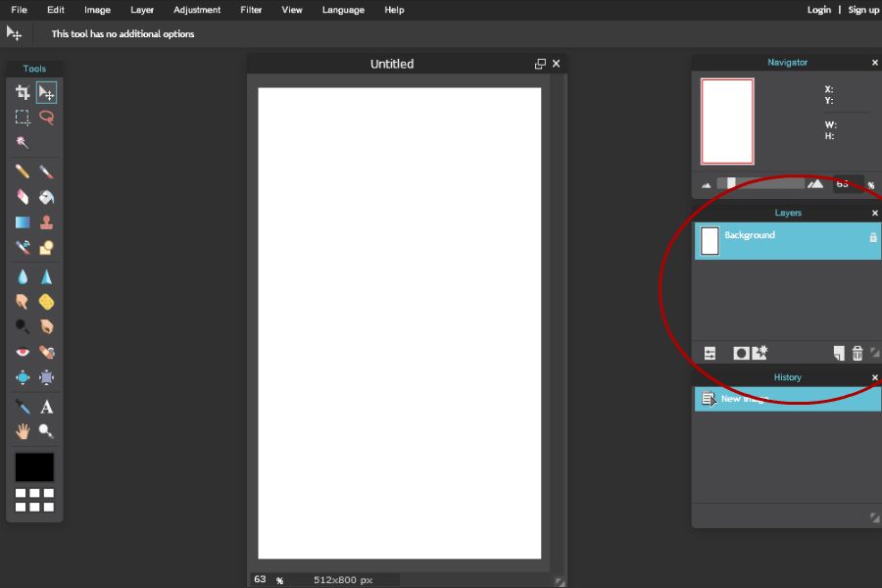Image resolution: width=882 pixels, height=588 pixels.
Task: Select the Pinch tool
Action: 47,377
